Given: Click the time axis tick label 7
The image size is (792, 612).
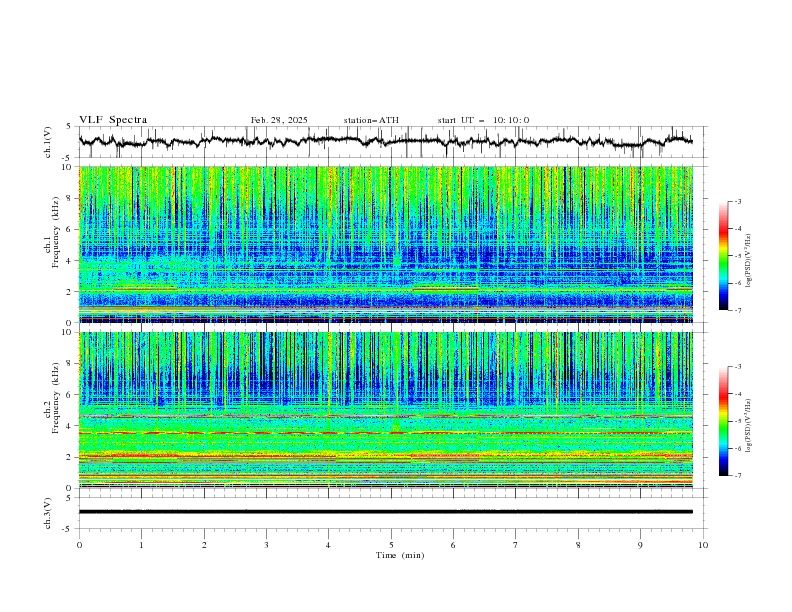Looking at the screenshot, I should (x=516, y=545).
